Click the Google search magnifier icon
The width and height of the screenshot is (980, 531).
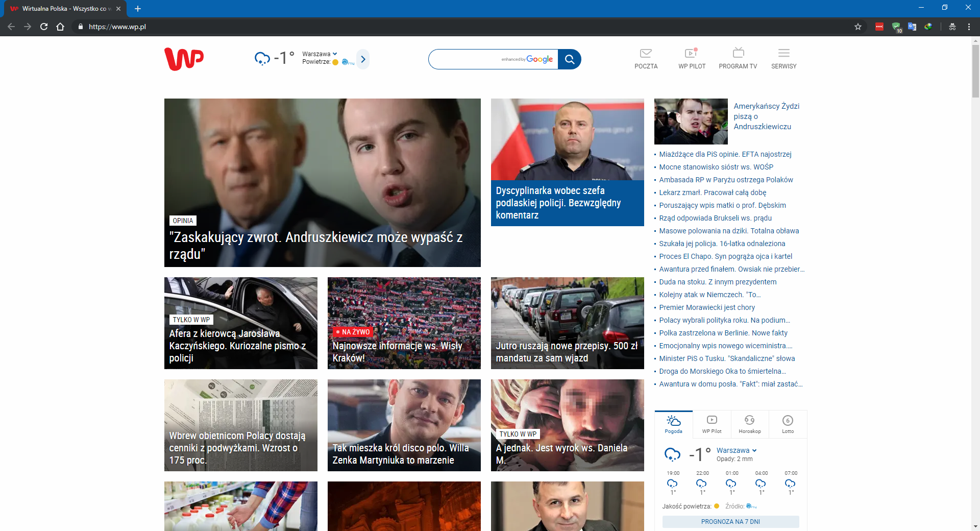tap(570, 59)
